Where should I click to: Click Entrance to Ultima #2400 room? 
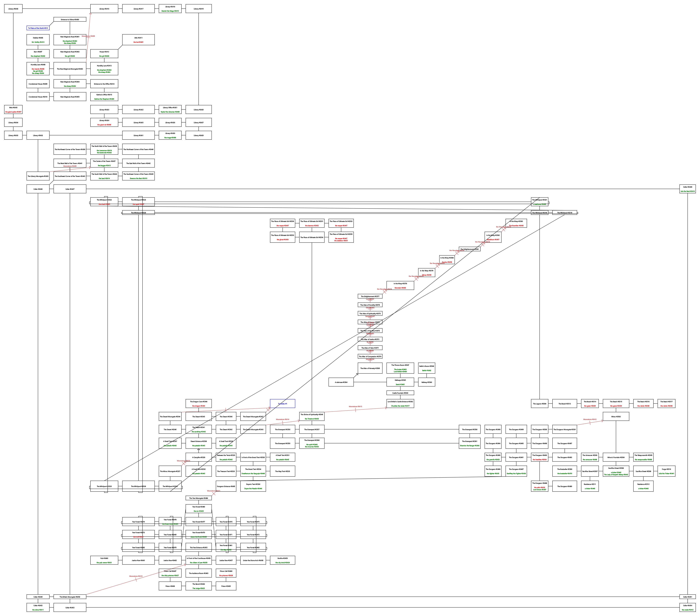click(70, 19)
